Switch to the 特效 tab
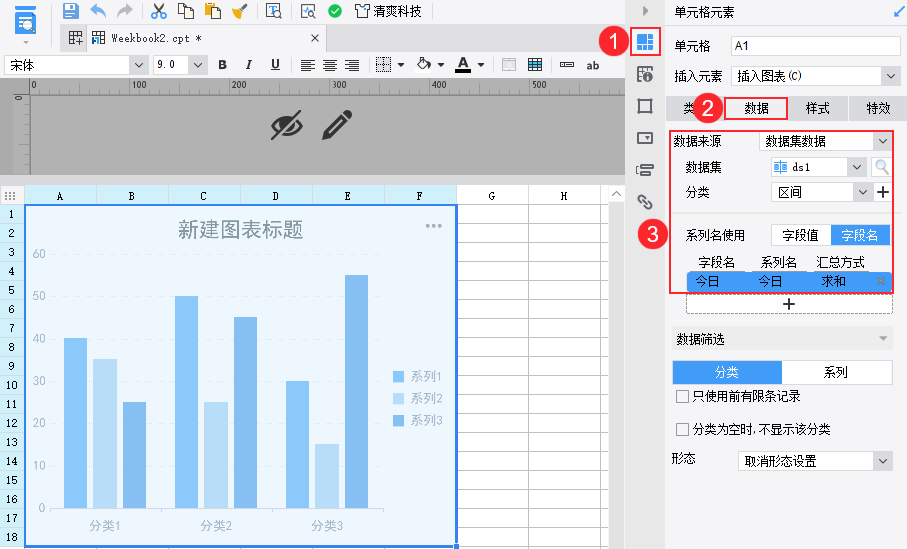The width and height of the screenshot is (907, 549). [x=877, y=108]
